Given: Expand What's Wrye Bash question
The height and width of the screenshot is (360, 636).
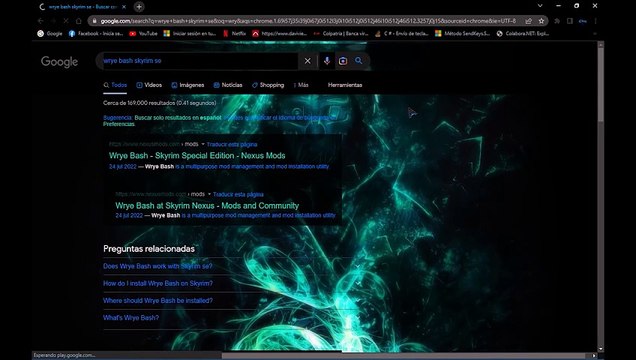Looking at the screenshot, I should (230, 318).
